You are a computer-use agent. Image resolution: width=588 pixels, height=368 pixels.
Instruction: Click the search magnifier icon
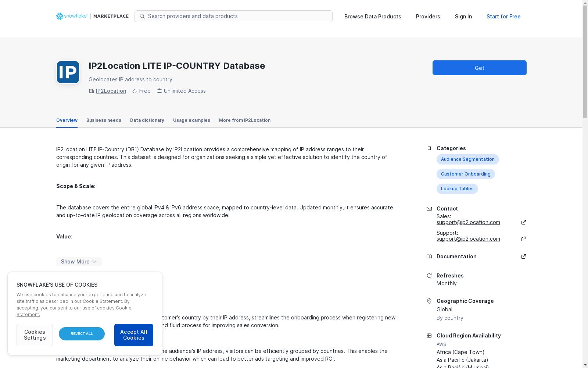142,16
